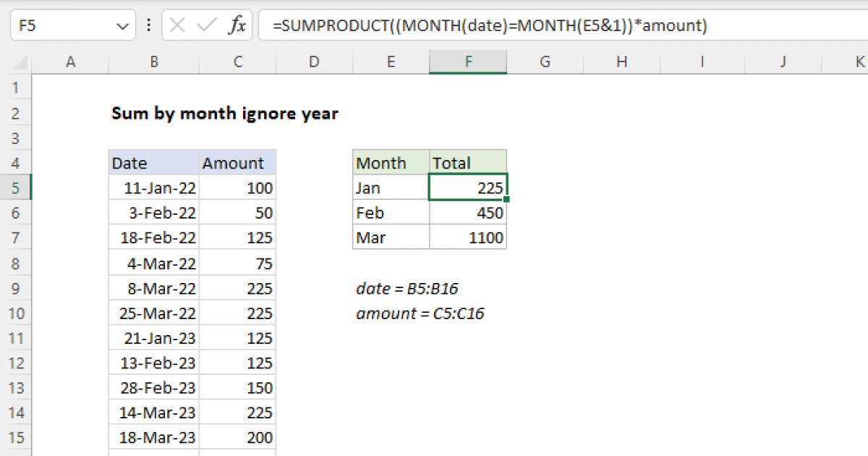The width and height of the screenshot is (868, 456).
Task: Click the Mar total cell showing 1100
Action: 468,237
